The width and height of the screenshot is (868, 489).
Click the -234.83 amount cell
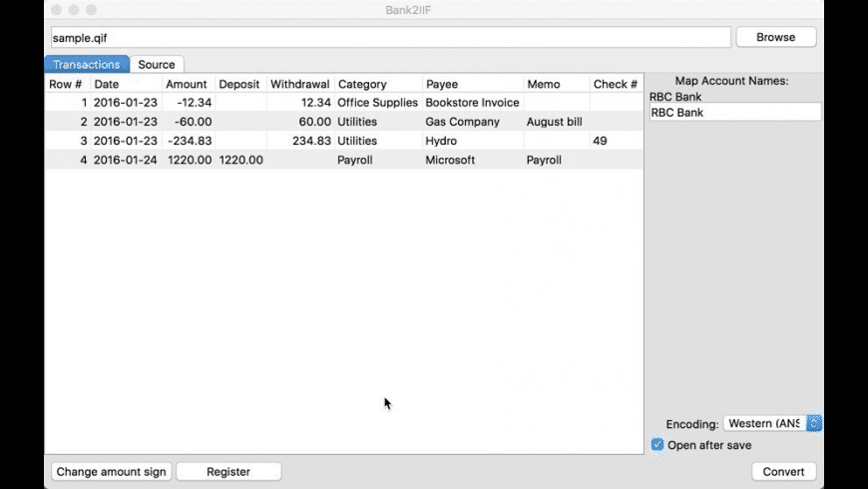coord(189,141)
